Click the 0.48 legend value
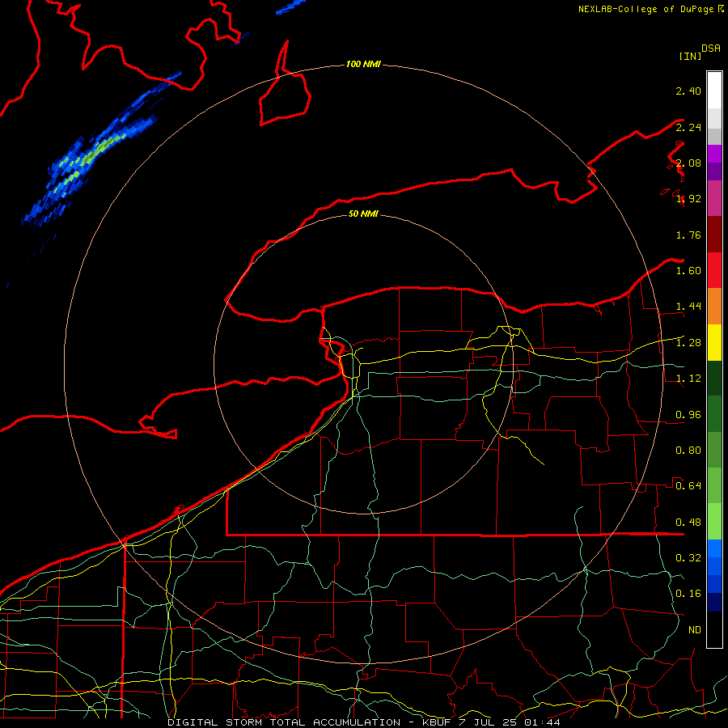 tap(688, 523)
